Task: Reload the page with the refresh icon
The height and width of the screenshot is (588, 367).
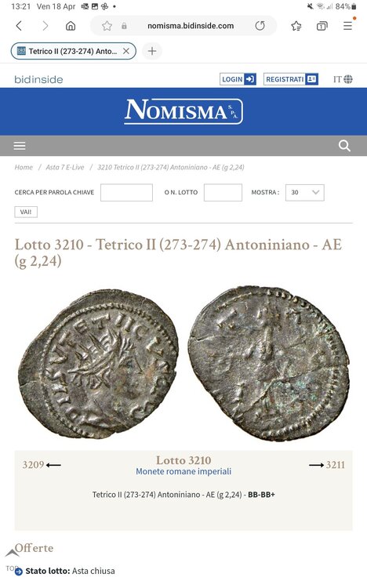Action: click(x=260, y=26)
